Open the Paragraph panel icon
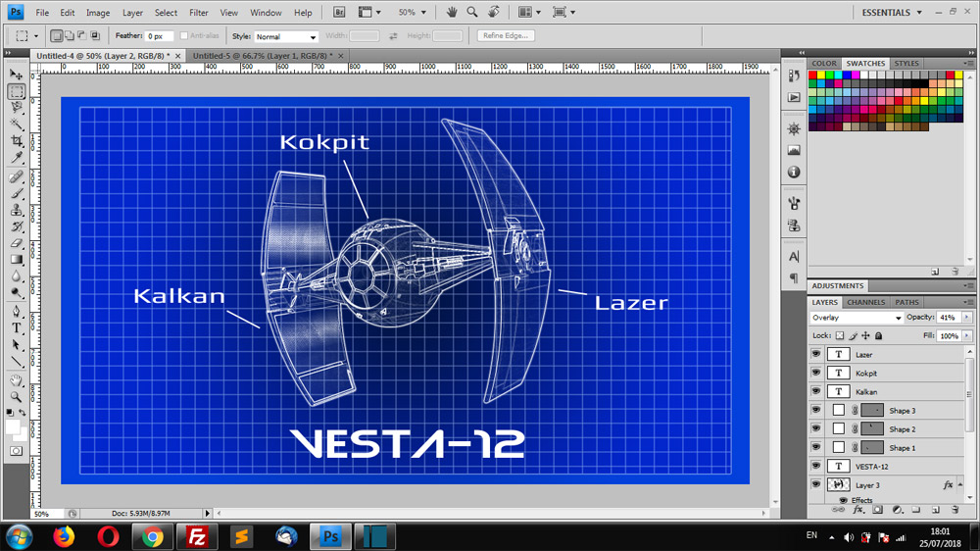Image resolution: width=980 pixels, height=551 pixels. click(794, 277)
